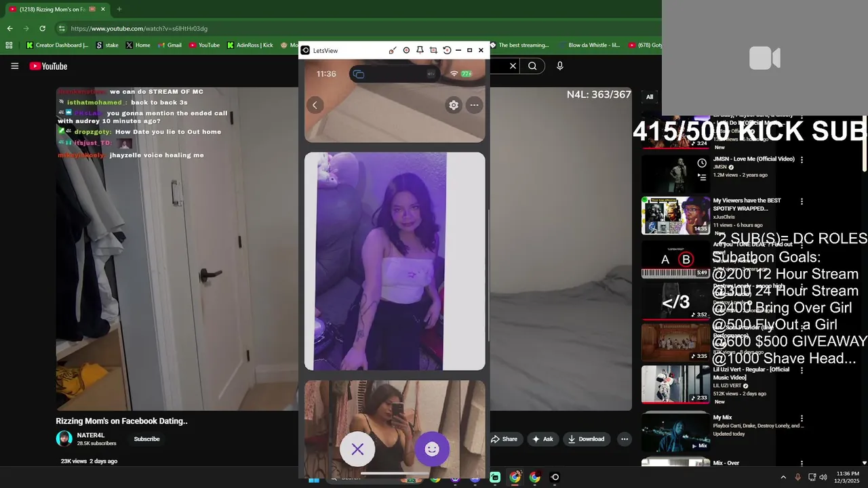Open the YouTube bookmark
The width and height of the screenshot is (868, 488).
point(204,45)
